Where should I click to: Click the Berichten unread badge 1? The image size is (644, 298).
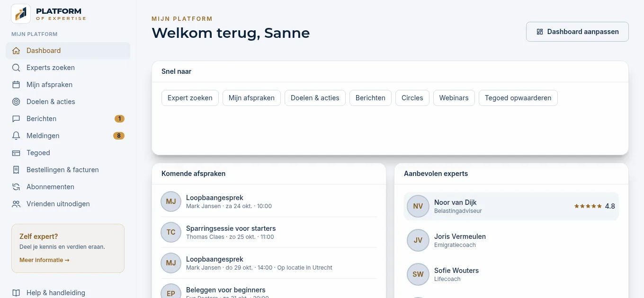click(x=119, y=119)
